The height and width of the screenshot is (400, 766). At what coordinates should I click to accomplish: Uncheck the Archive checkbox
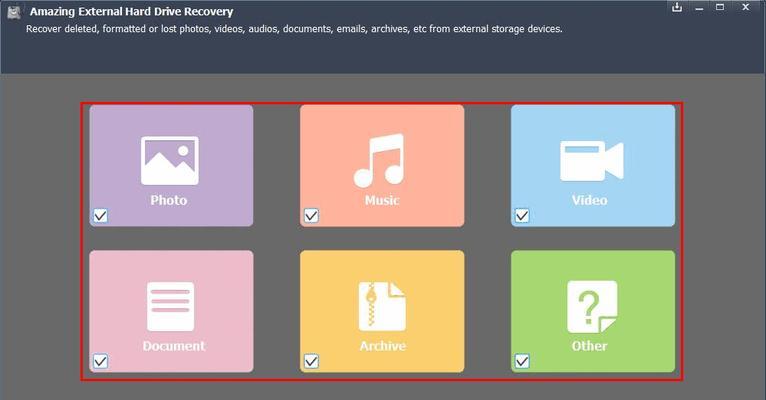coord(311,361)
